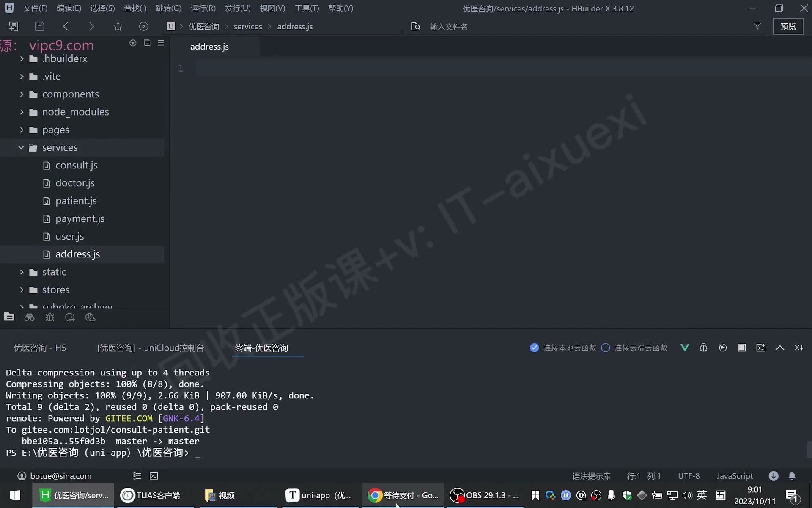
Task: Expand the .hbuilderx folder
Action: pos(22,58)
